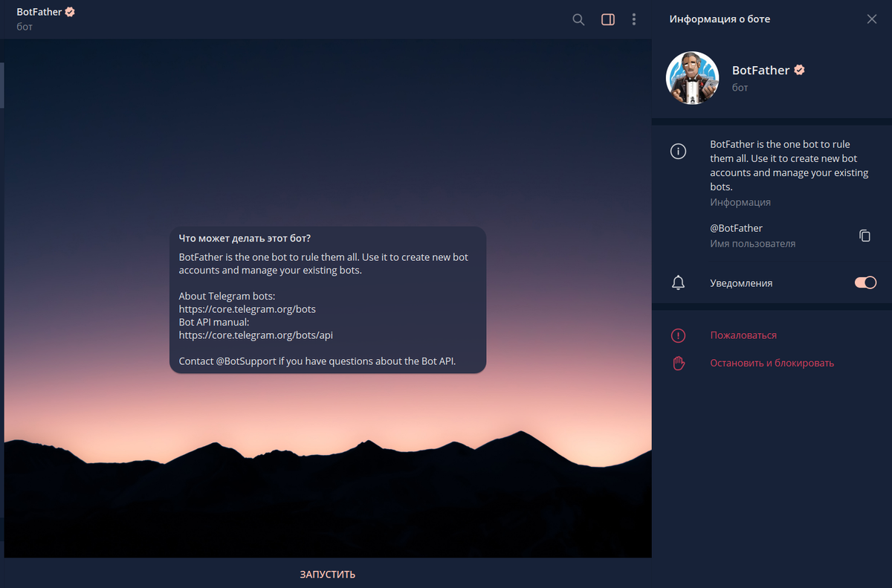Open search in the BotFather chat

point(578,20)
